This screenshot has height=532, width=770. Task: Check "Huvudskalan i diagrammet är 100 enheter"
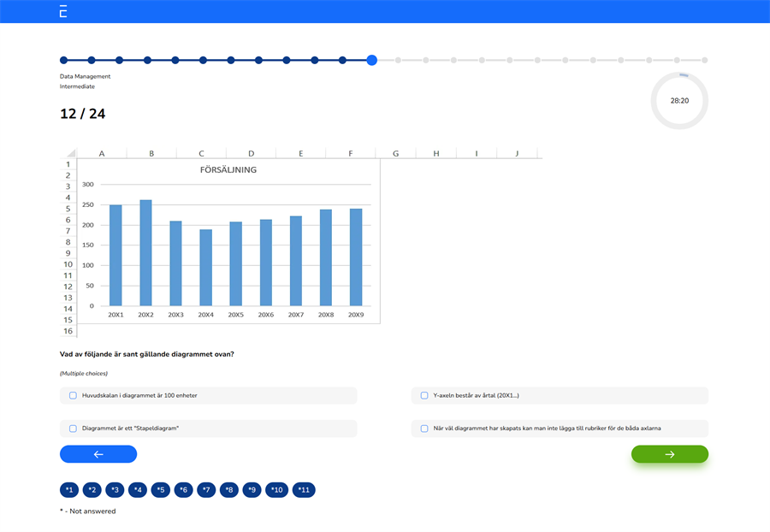click(72, 395)
